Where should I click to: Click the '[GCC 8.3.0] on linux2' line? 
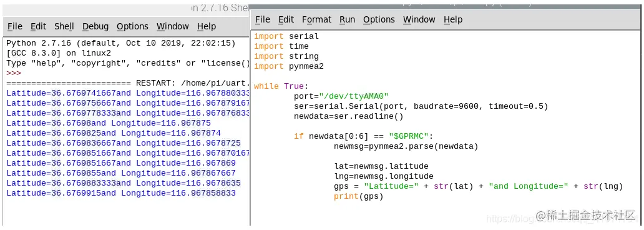[59, 53]
